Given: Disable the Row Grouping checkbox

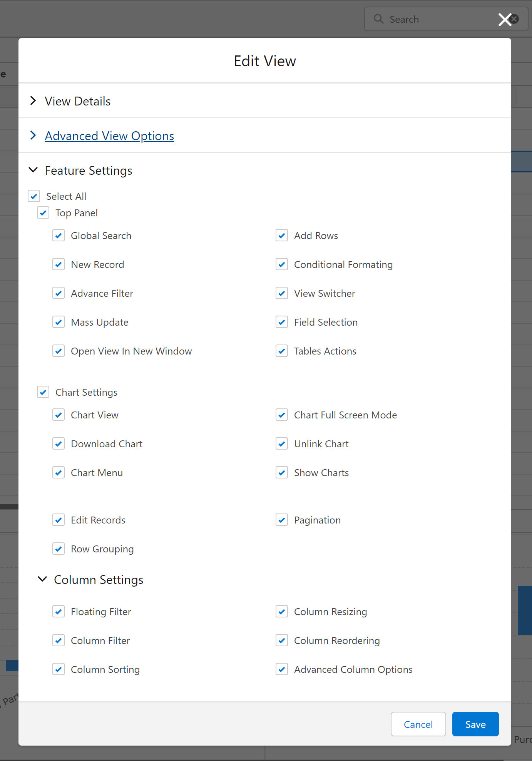Looking at the screenshot, I should click(x=59, y=549).
